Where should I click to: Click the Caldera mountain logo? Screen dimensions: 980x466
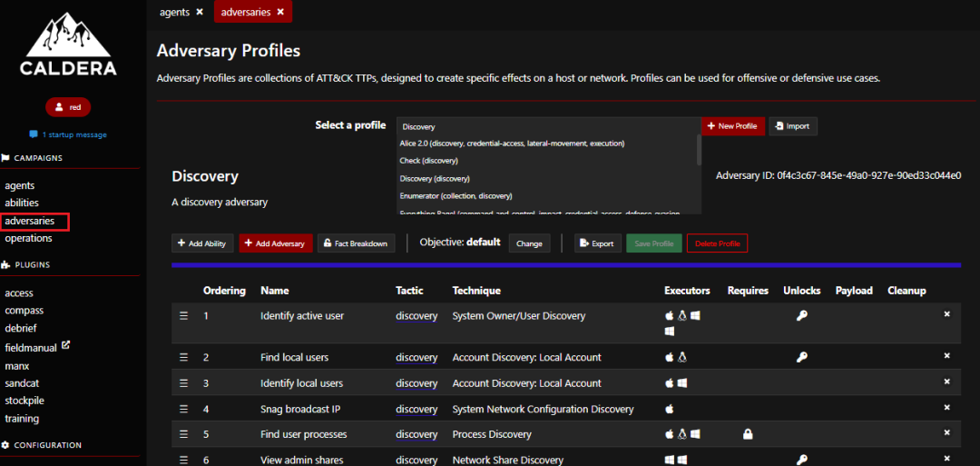point(67,44)
